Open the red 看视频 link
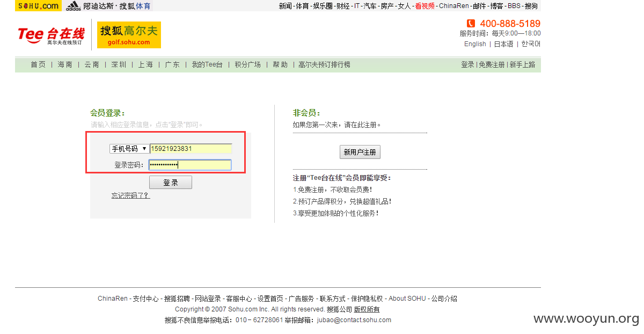Screen dimensions: 644x334 (x=425, y=6)
